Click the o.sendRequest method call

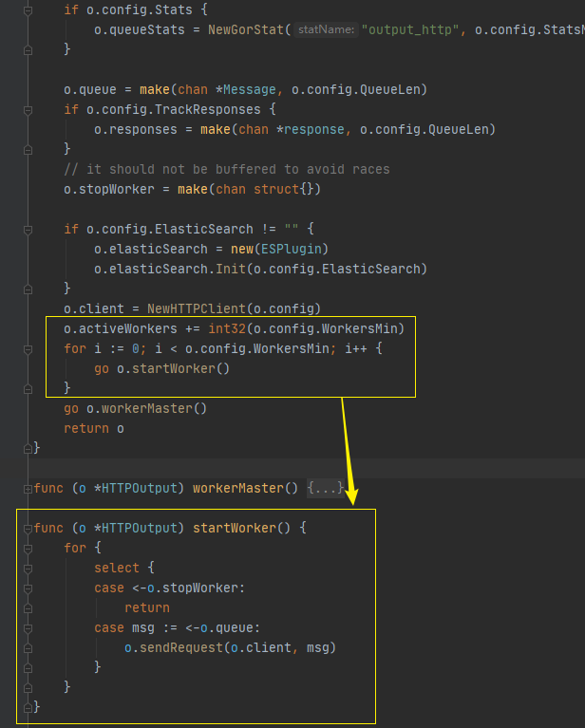(x=174, y=648)
